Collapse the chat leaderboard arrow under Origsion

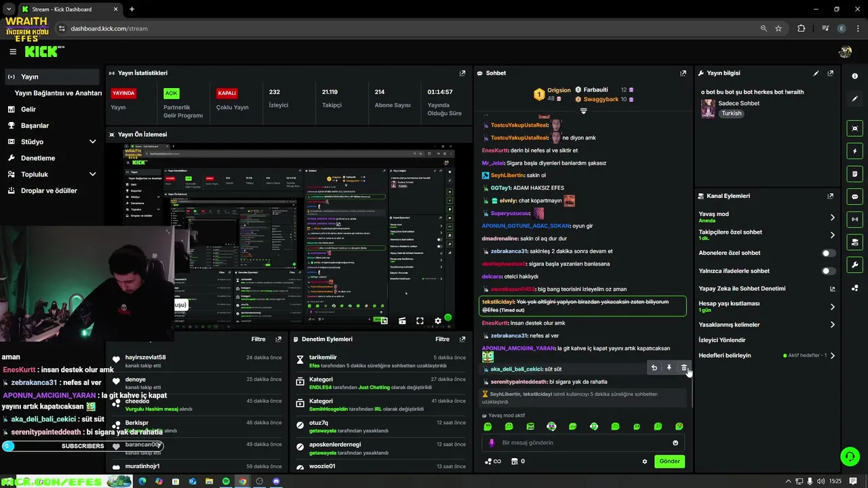[583, 110]
